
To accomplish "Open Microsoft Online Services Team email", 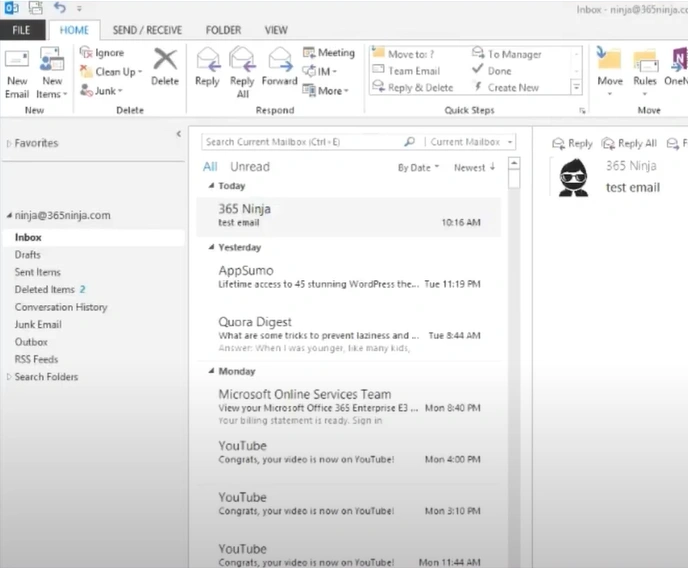I will tap(349, 407).
